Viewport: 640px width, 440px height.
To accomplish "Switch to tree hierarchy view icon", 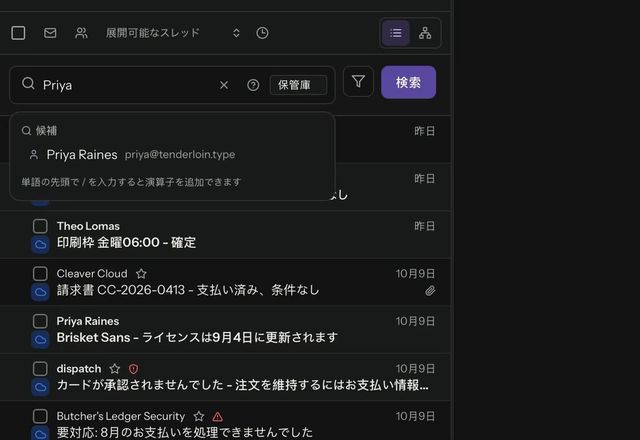I will click(x=425, y=33).
